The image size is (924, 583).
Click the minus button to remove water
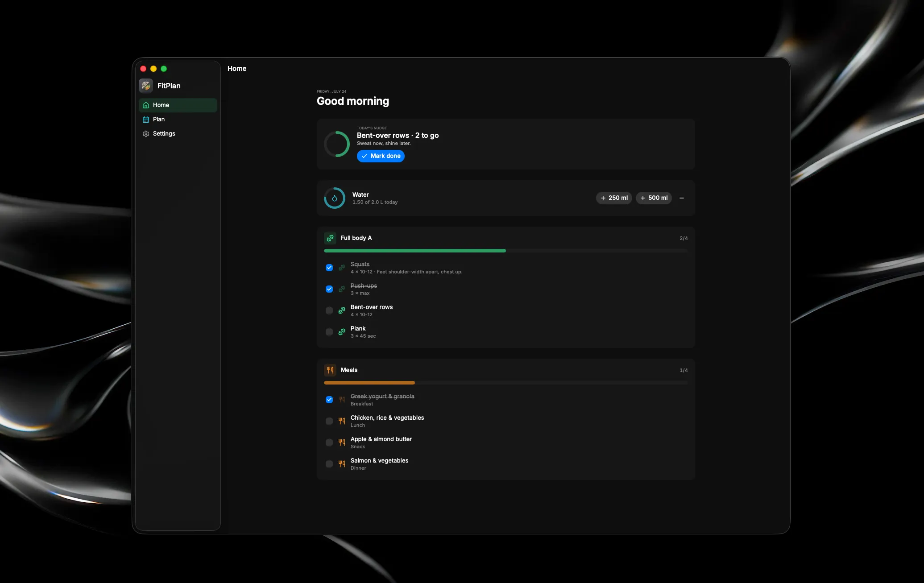(x=682, y=198)
